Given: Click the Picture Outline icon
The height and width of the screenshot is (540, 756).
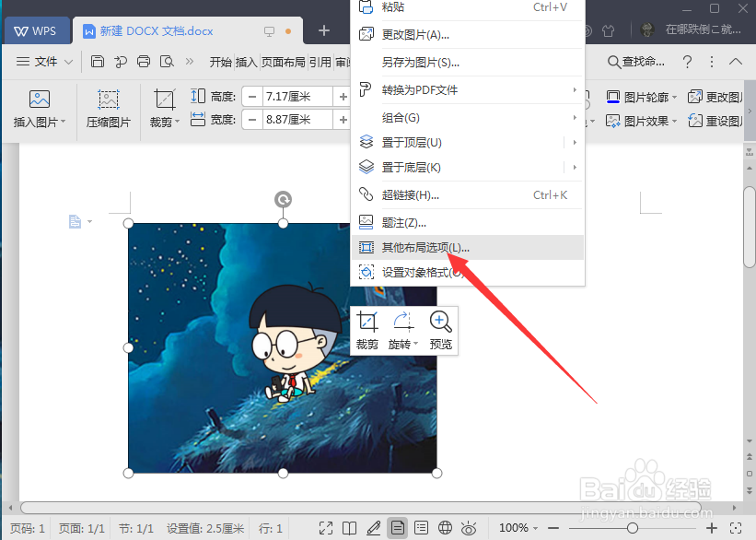Looking at the screenshot, I should [x=612, y=97].
